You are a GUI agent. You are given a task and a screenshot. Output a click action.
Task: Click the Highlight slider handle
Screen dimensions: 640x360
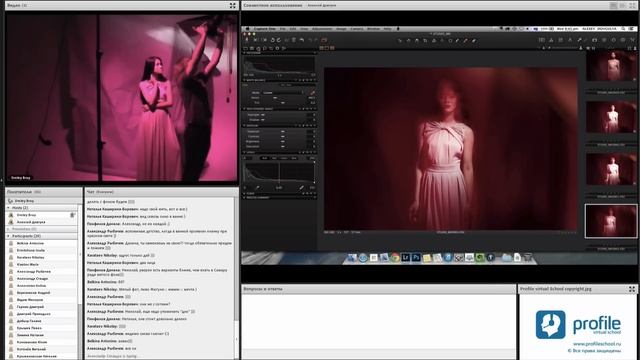coord(263,115)
